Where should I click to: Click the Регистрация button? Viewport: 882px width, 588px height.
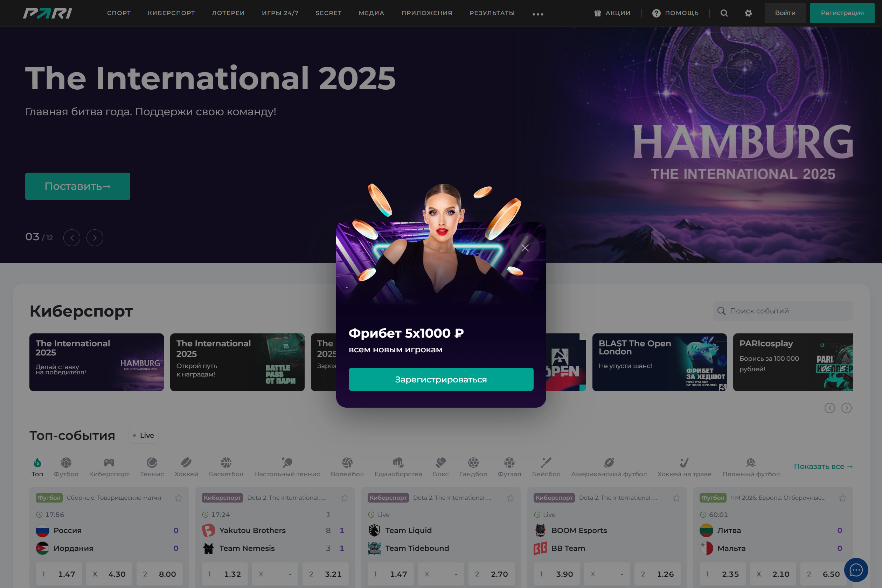(x=842, y=13)
